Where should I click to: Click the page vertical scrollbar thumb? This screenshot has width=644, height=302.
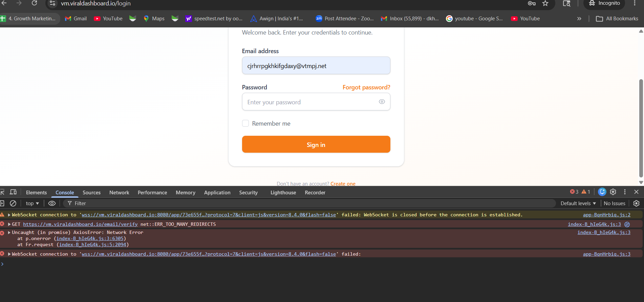coord(641,128)
